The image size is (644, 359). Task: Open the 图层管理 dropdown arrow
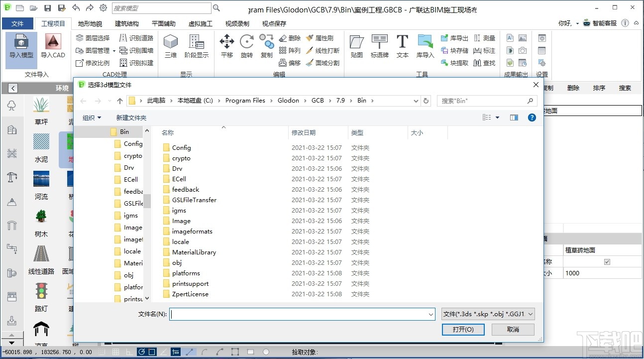tap(114, 51)
